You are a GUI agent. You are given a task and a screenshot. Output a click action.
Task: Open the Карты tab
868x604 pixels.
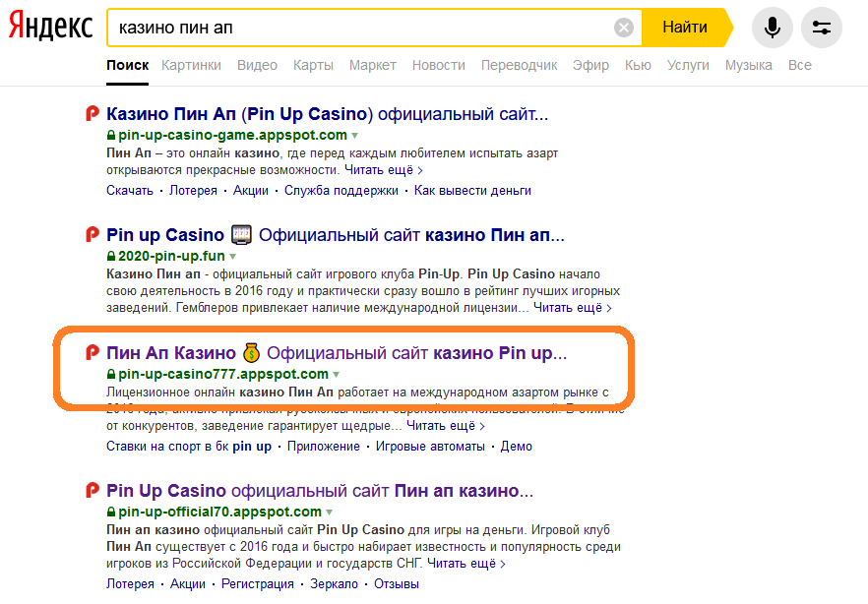tap(313, 65)
